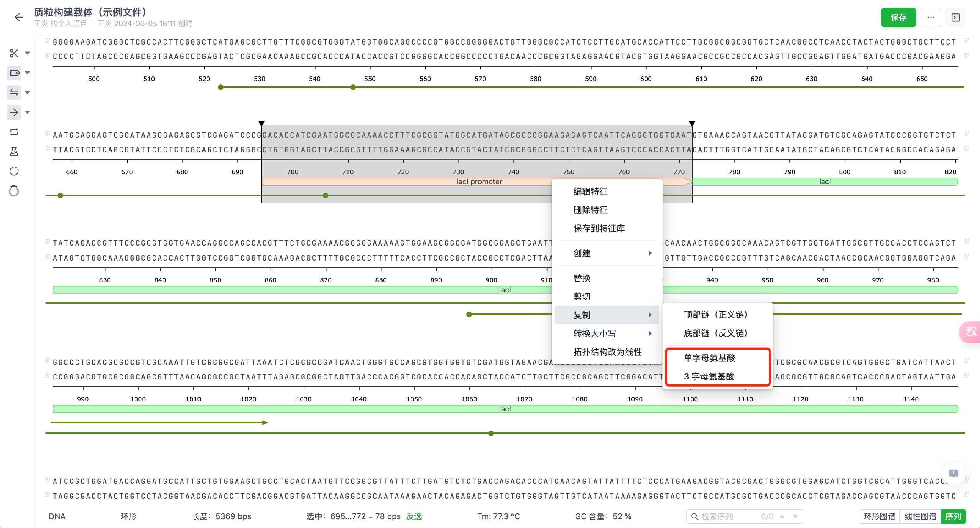Choose 单字母氨基酸 from copy submenu

(x=709, y=358)
